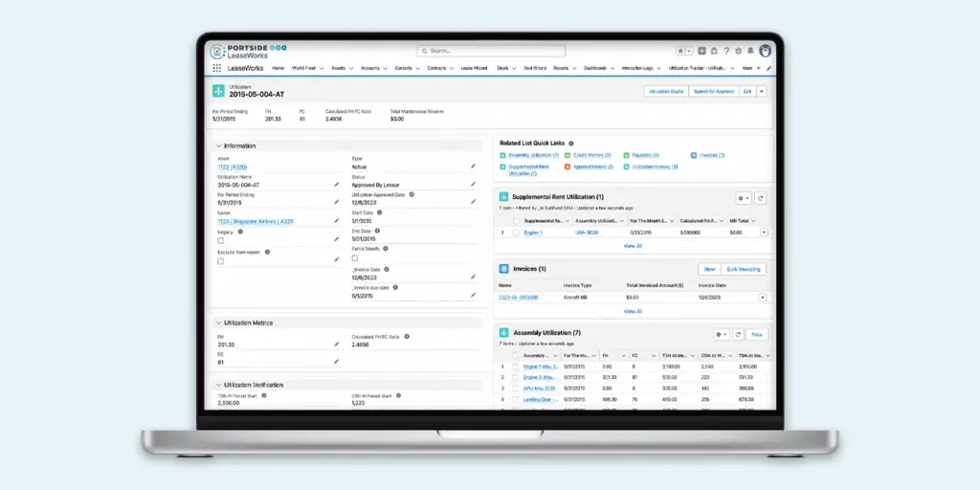Image resolution: width=980 pixels, height=490 pixels.
Task: Show info tooltip for Exclude from report
Action: [267, 252]
